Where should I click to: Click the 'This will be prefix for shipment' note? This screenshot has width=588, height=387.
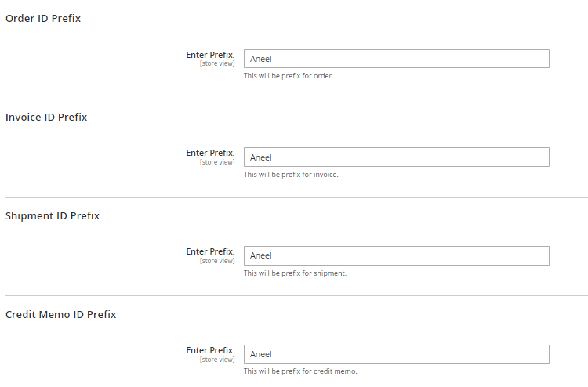[295, 273]
